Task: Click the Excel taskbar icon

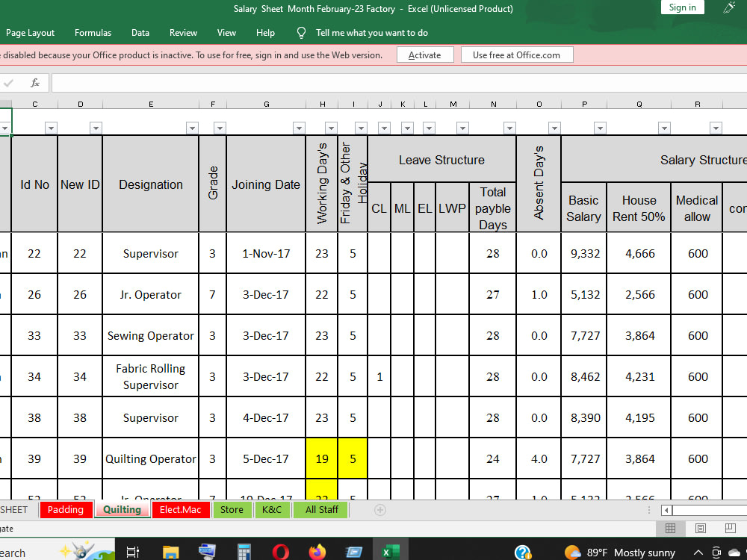Action: tap(391, 552)
